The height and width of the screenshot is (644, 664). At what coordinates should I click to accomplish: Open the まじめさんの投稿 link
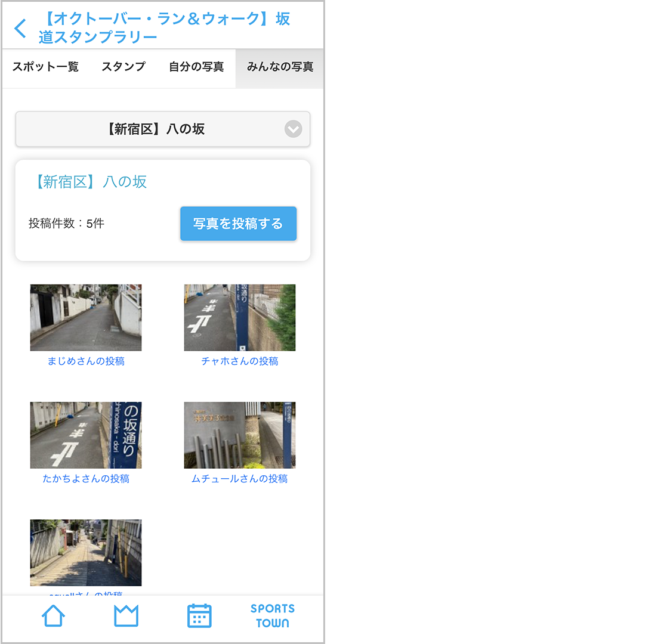86,361
